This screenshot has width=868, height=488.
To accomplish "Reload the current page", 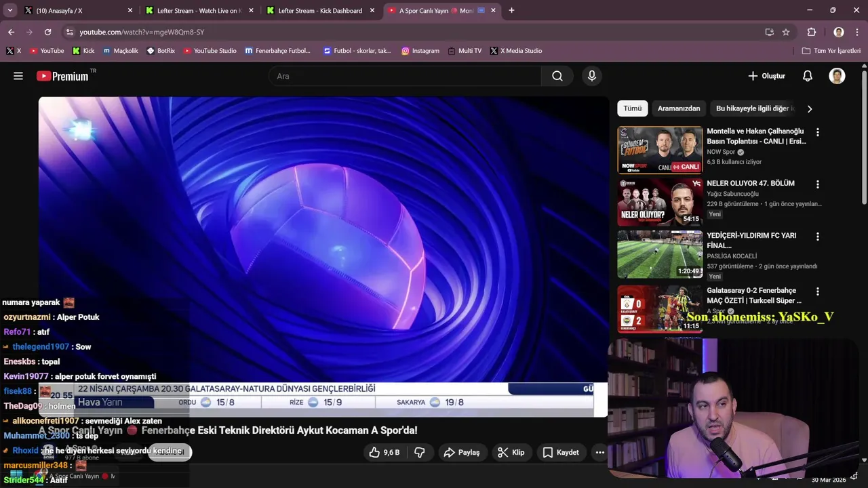I will pyautogui.click(x=47, y=32).
